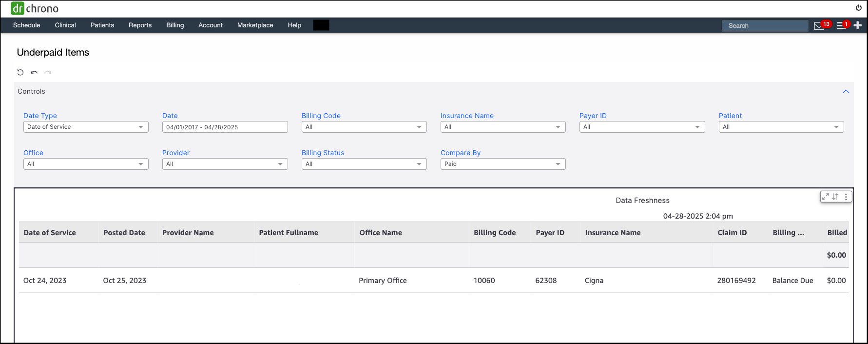Click the Cigna insurance cell
The height and width of the screenshot is (344, 868).
tap(594, 281)
